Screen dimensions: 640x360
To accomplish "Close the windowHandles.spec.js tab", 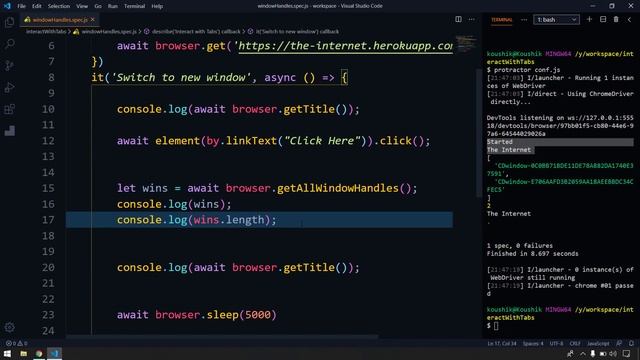I will point(93,20).
